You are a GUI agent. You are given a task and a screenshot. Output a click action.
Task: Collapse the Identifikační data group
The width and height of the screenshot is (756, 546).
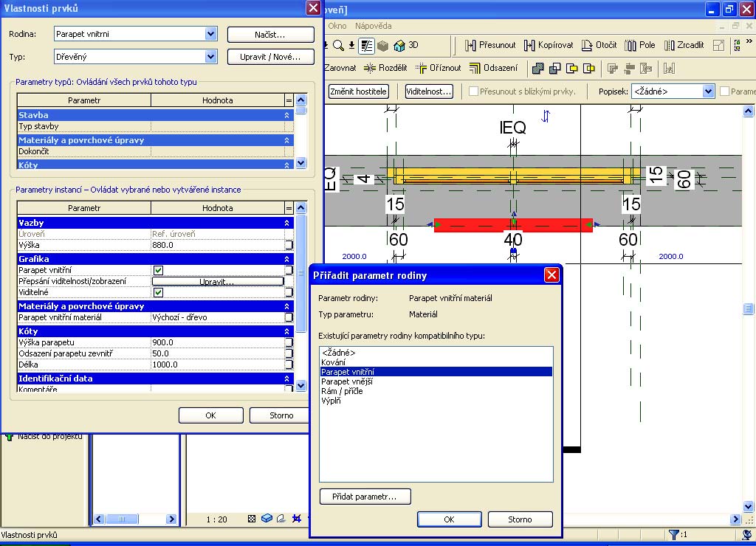click(x=287, y=379)
